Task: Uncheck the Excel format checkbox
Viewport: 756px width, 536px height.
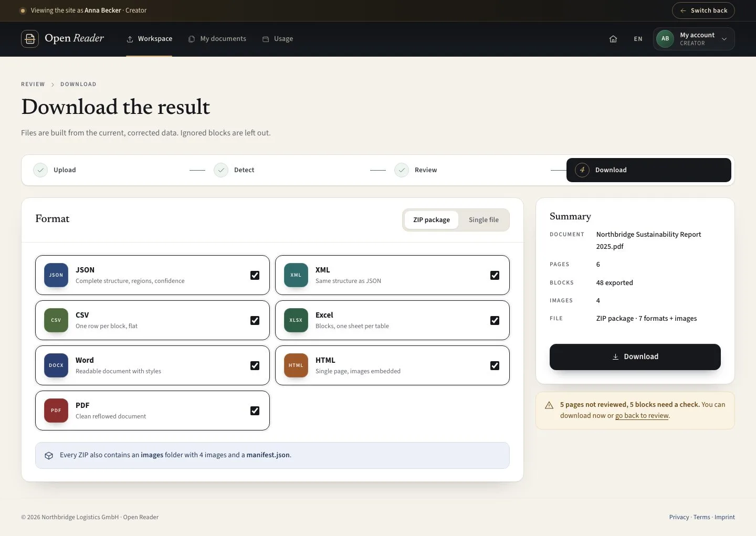Action: coord(495,320)
